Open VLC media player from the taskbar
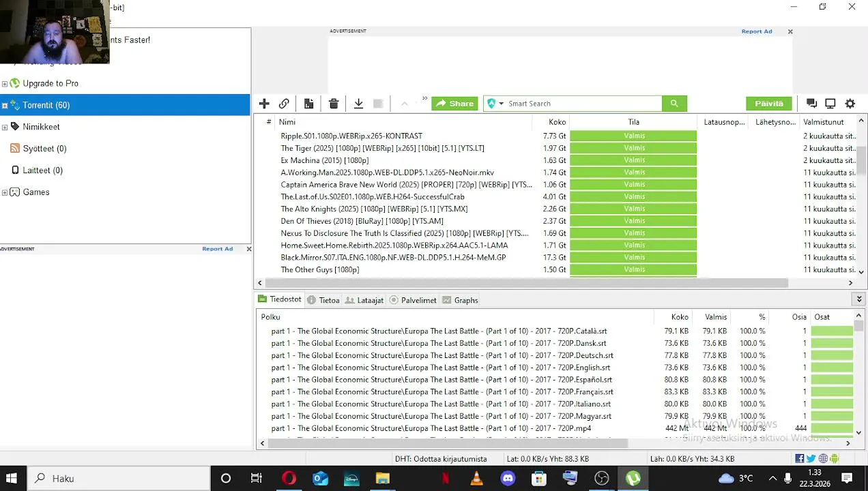The height and width of the screenshot is (491, 868). point(476,478)
